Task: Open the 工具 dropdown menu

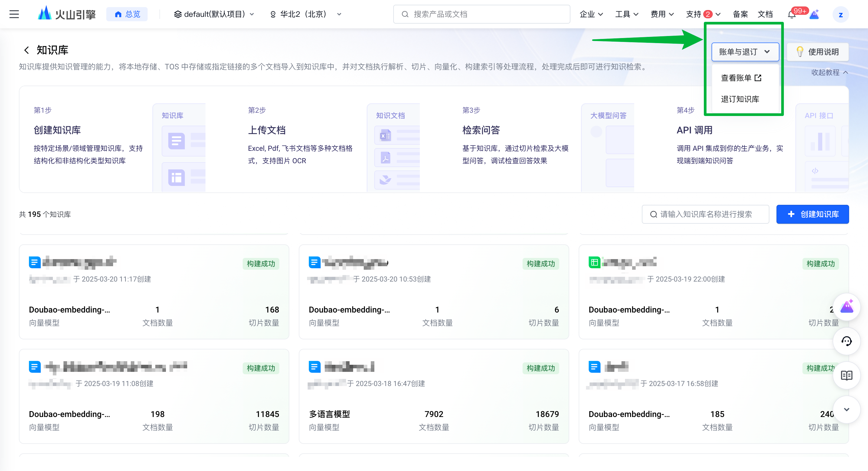Action: (x=627, y=14)
